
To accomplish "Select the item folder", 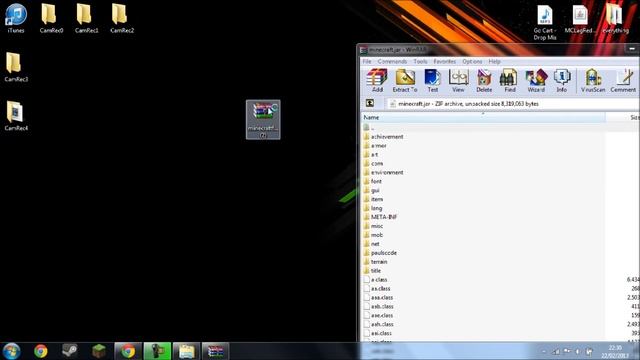I will (x=373, y=199).
